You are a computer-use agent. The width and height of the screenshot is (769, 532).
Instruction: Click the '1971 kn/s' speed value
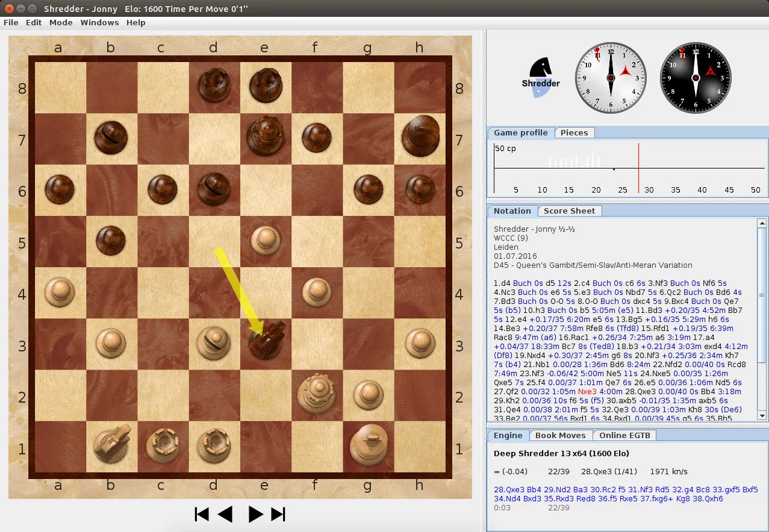(668, 472)
